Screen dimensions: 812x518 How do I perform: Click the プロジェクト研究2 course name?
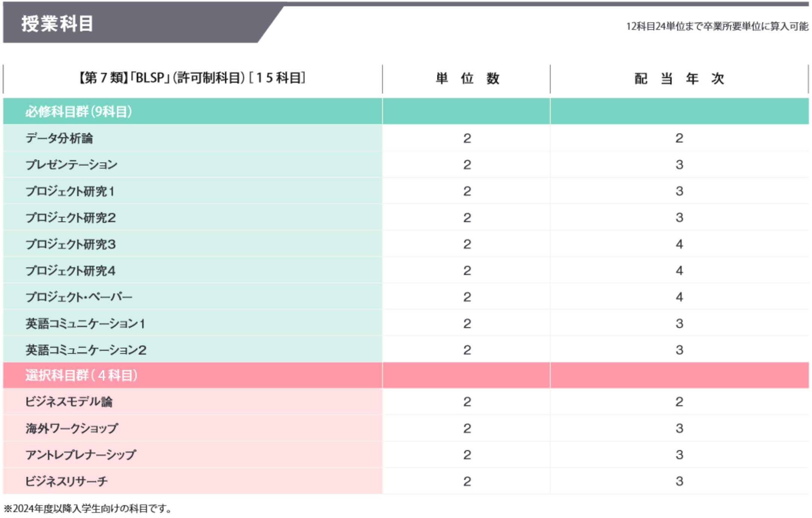click(70, 218)
